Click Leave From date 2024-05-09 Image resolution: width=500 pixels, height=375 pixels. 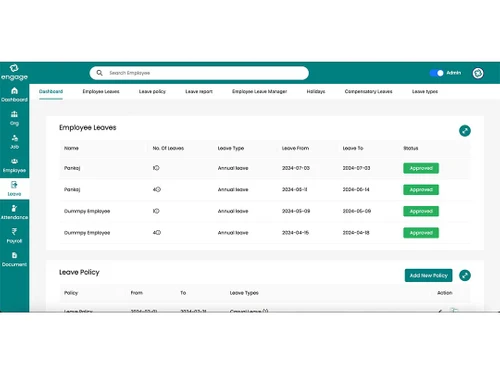click(x=296, y=211)
